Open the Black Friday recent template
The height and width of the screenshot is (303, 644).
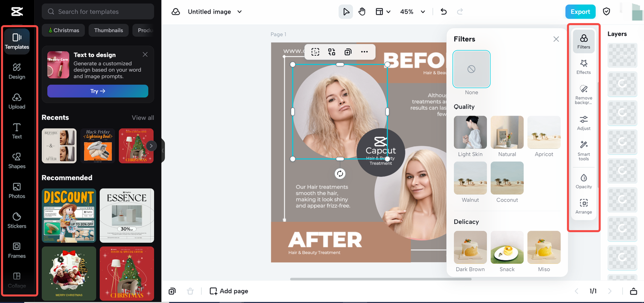[98, 146]
